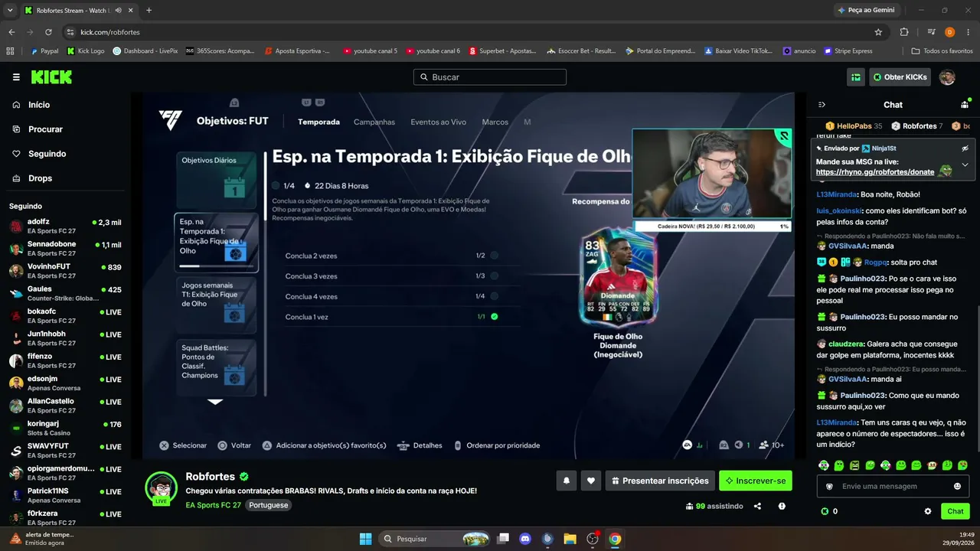980x551 pixels.
Task: Open the Kick hamburger menu
Action: pos(16,77)
